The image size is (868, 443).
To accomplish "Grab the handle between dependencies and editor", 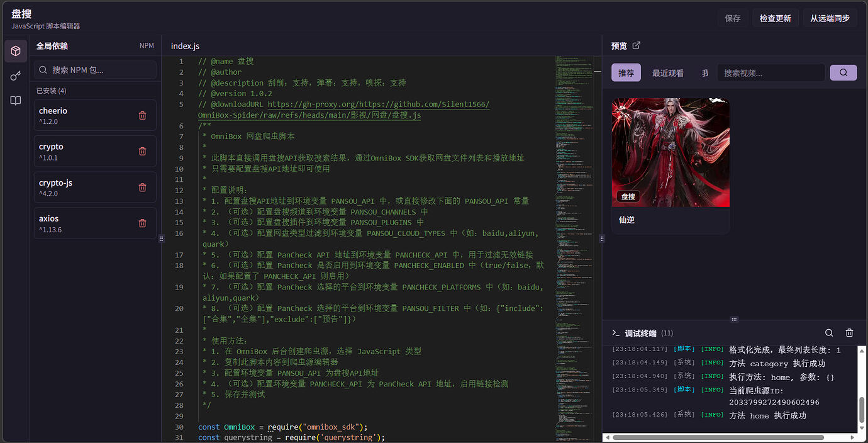I will coord(162,238).
